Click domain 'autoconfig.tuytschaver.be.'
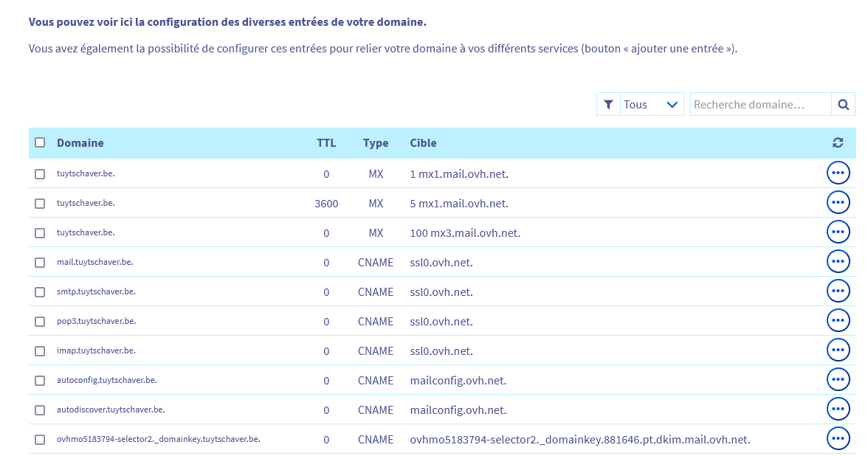The width and height of the screenshot is (868, 456). coord(107,380)
